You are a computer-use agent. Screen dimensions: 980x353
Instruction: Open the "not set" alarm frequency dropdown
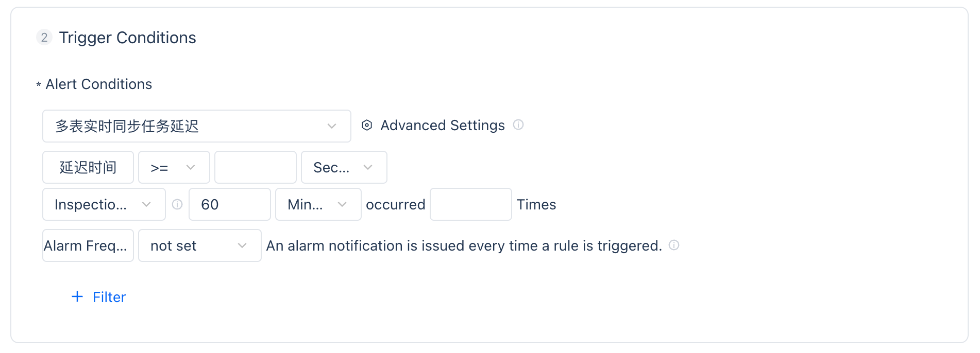click(x=199, y=245)
